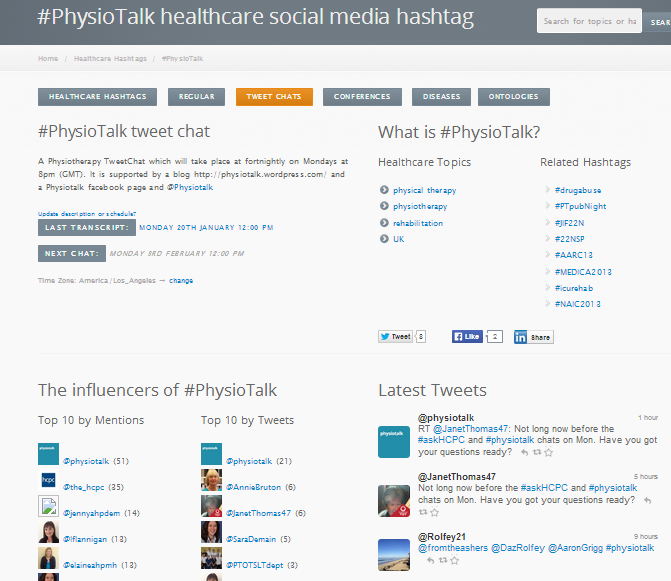
Task: Open the #drugabuse related hashtag
Action: coord(578,190)
